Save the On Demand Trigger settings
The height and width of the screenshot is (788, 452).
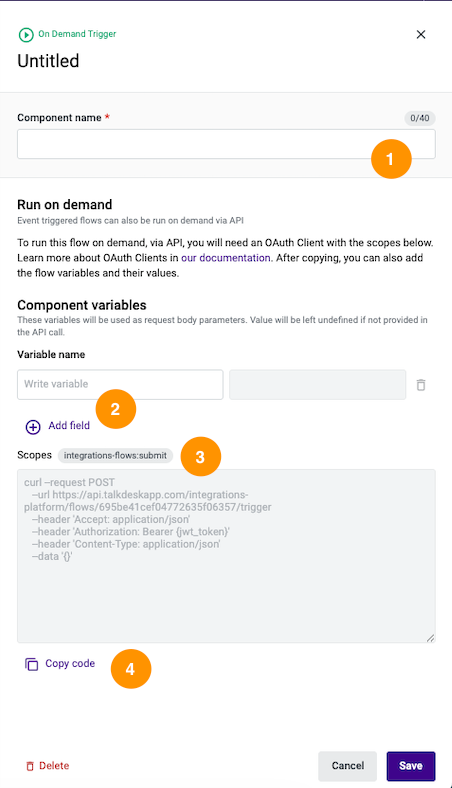[411, 766]
